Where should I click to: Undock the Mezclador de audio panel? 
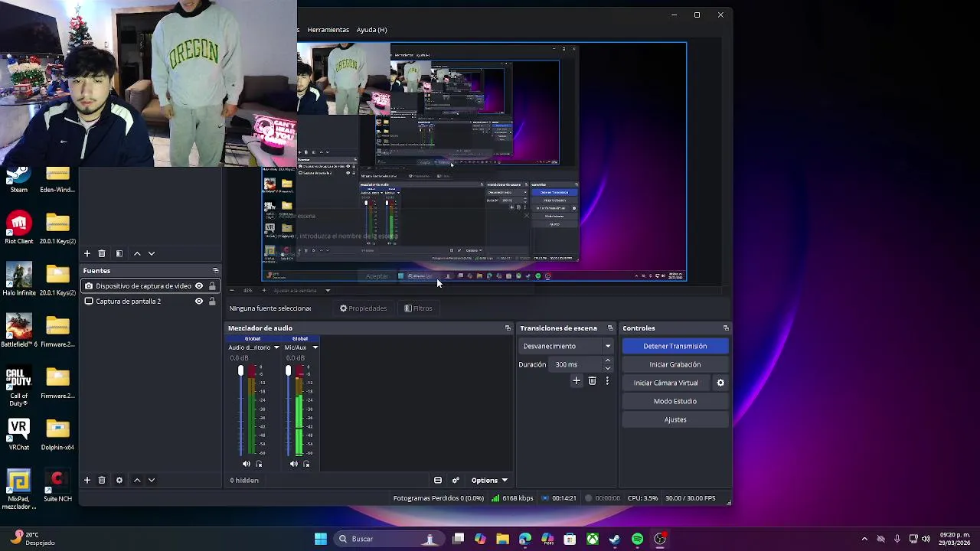coord(508,328)
